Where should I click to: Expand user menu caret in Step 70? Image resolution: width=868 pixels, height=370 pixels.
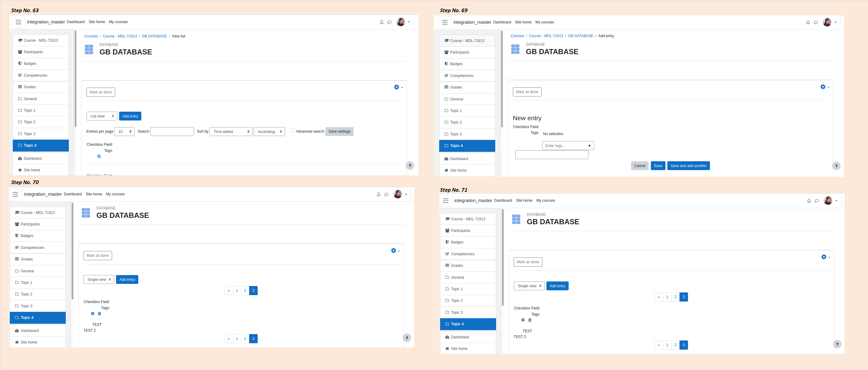coord(406,194)
